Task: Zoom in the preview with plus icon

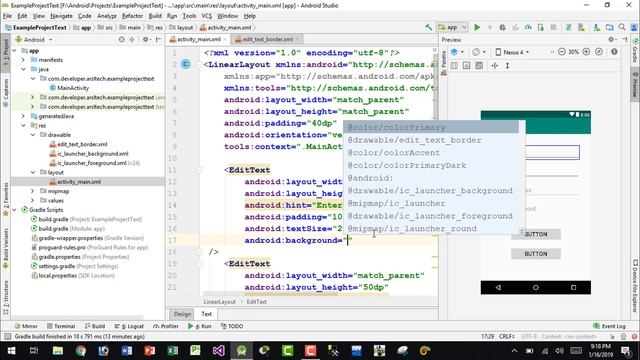Action: [586, 52]
